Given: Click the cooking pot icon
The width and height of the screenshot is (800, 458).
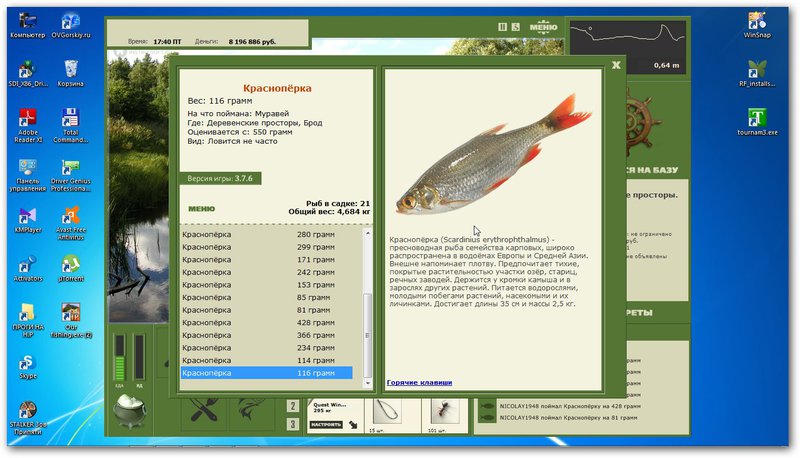Looking at the screenshot, I should pos(130,411).
